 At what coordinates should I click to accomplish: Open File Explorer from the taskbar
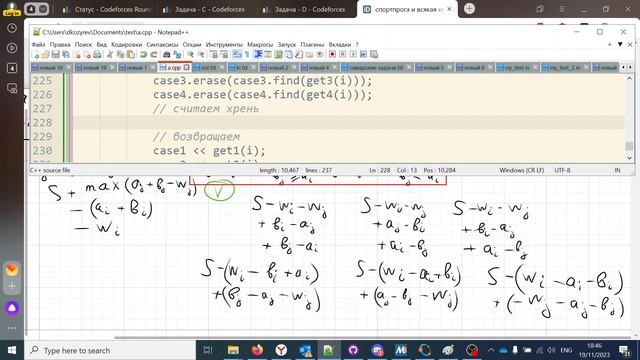233,350
